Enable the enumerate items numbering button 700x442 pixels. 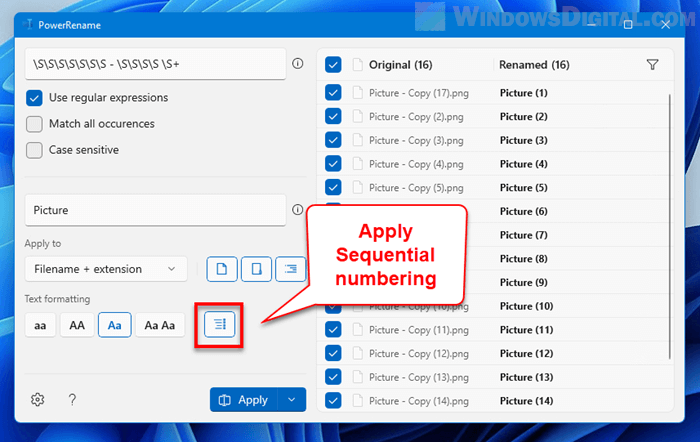coord(219,325)
